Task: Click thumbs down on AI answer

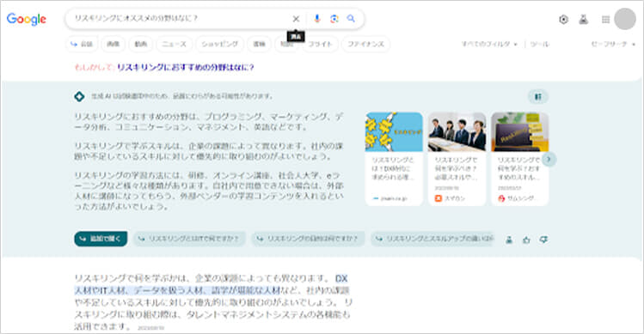Action: coord(543,240)
